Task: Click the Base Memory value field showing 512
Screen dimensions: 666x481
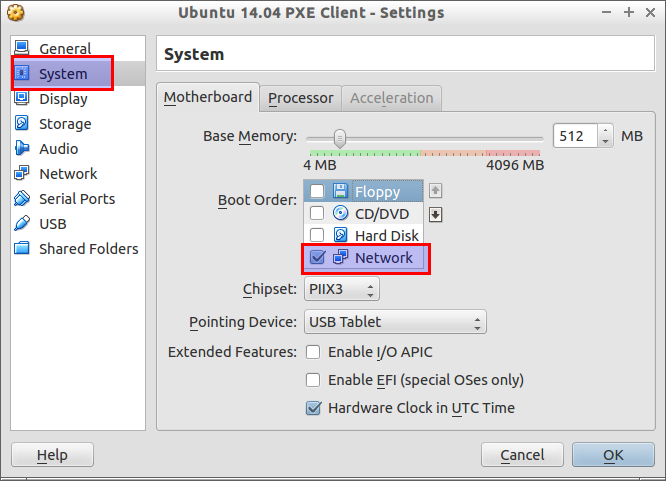Action: (576, 136)
